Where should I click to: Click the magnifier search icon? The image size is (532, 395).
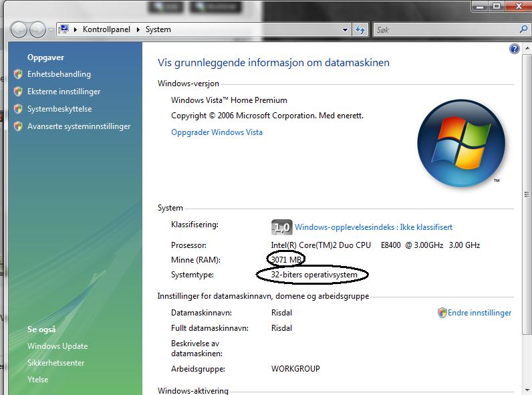(x=523, y=29)
